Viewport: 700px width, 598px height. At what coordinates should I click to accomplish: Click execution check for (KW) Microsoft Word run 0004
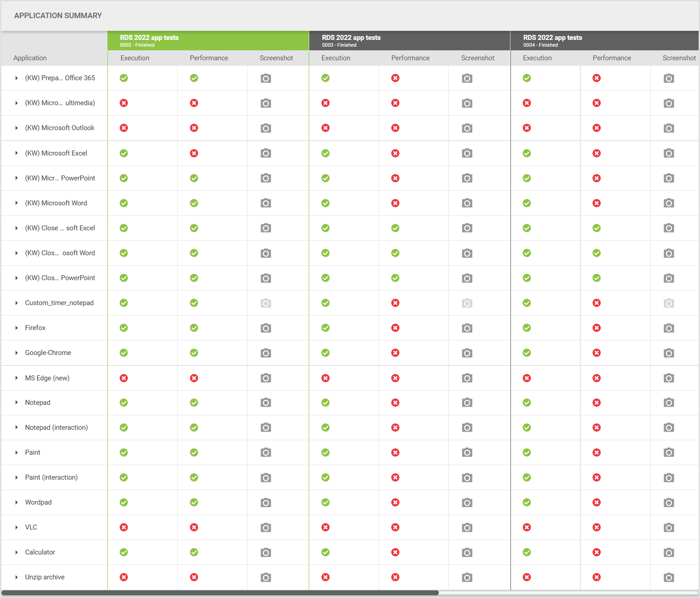point(527,203)
